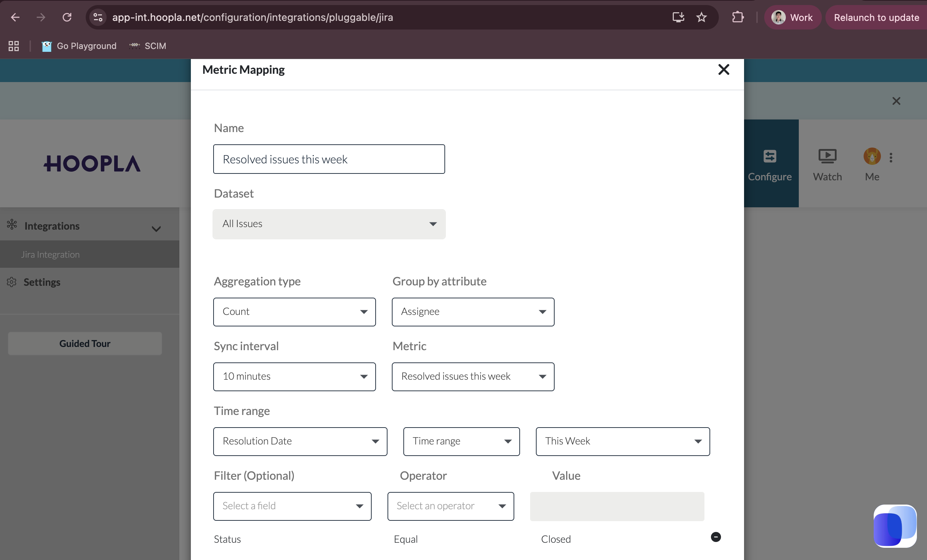Open the Metric dropdown
The image size is (927, 560).
(473, 376)
